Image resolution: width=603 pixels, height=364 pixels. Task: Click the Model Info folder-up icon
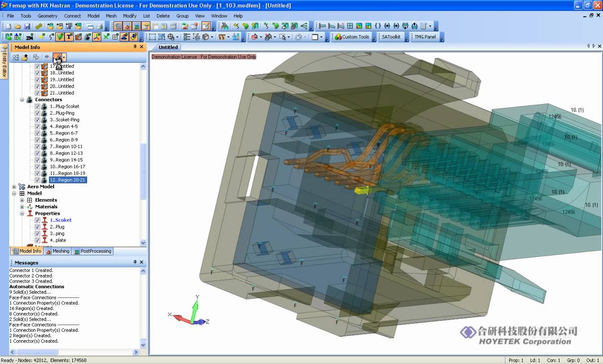tap(25, 57)
